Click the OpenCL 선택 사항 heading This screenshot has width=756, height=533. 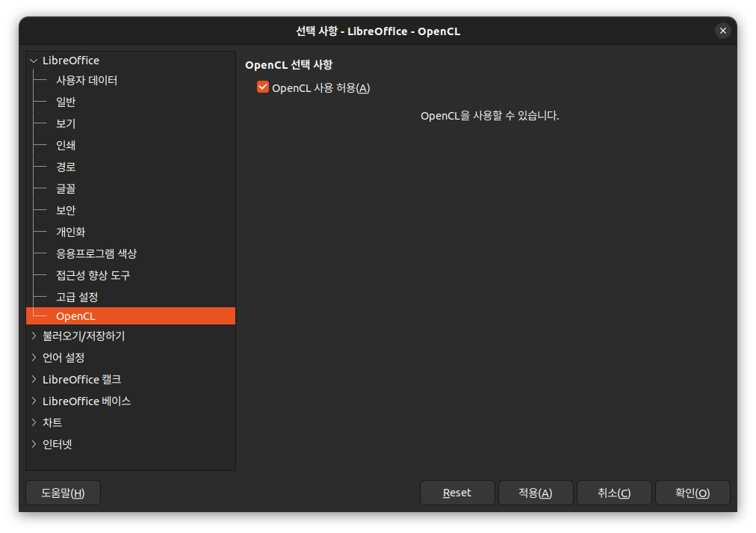point(289,65)
